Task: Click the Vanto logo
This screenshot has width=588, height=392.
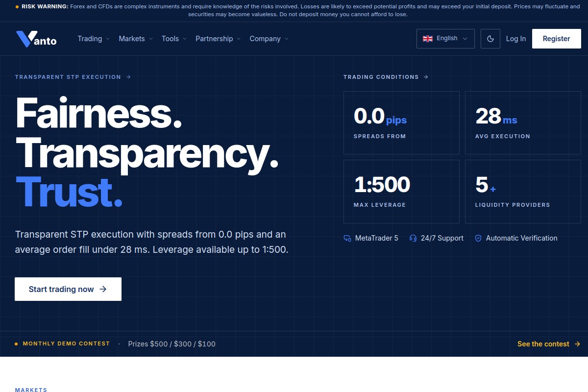Action: (36, 39)
